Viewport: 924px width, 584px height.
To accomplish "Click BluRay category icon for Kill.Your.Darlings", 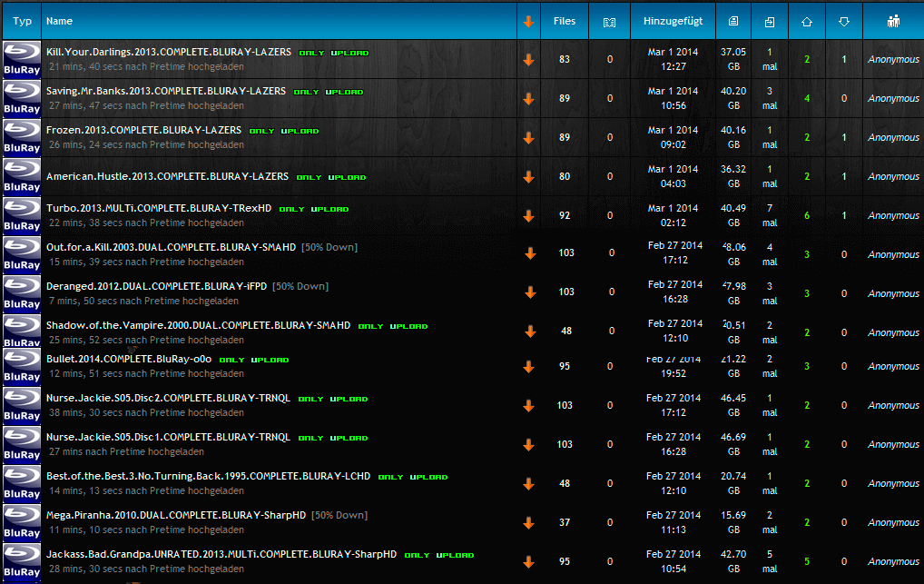I will tap(22, 59).
